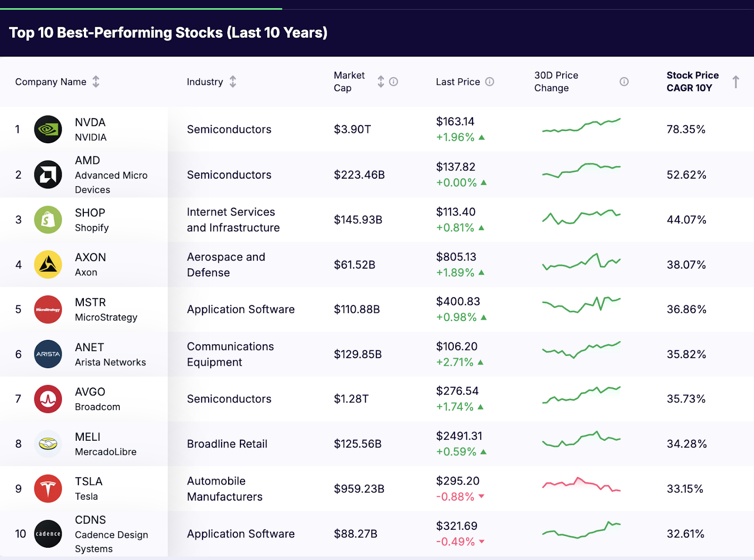
Task: Open Last Price info icon
Action: 490,82
